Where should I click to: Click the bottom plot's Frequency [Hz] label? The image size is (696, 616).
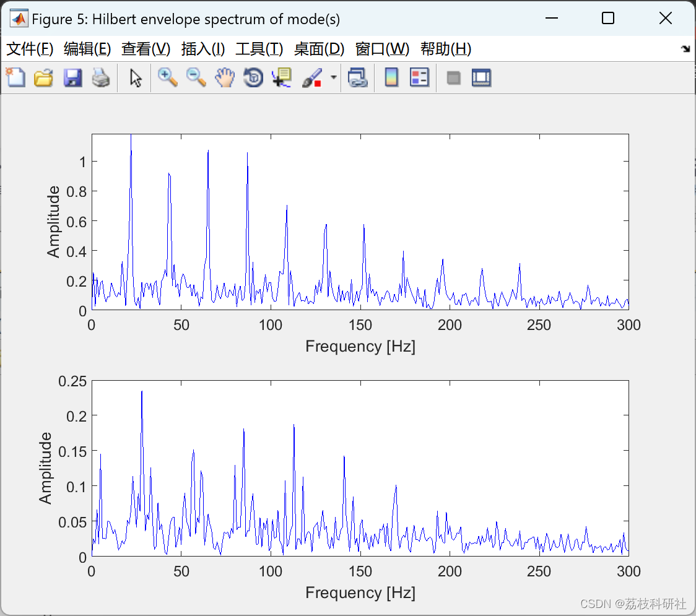(x=360, y=592)
